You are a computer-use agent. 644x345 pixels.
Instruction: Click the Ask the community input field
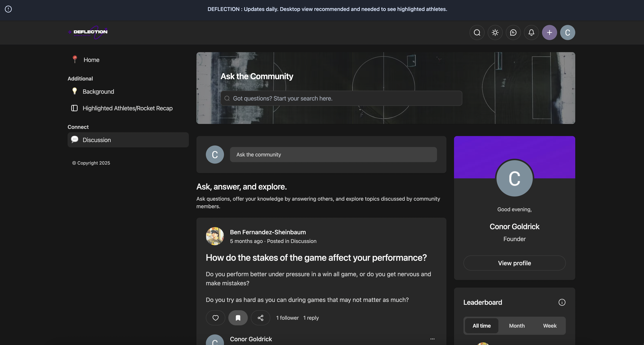click(333, 155)
